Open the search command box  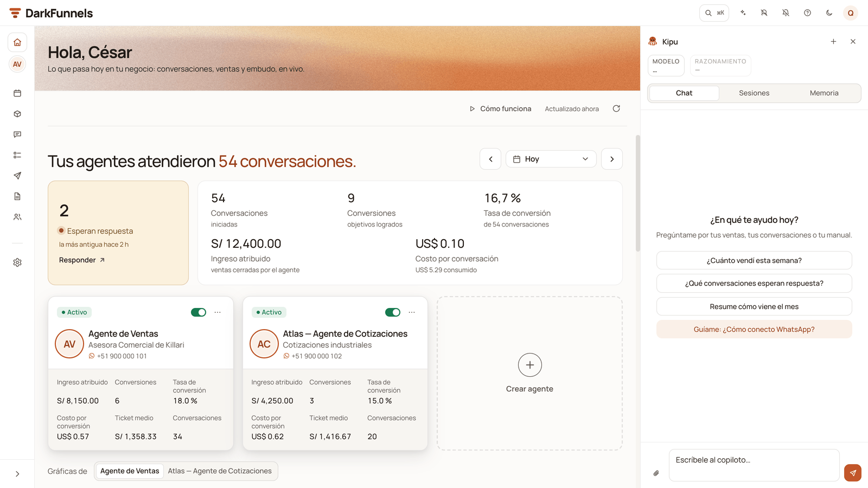(x=714, y=13)
